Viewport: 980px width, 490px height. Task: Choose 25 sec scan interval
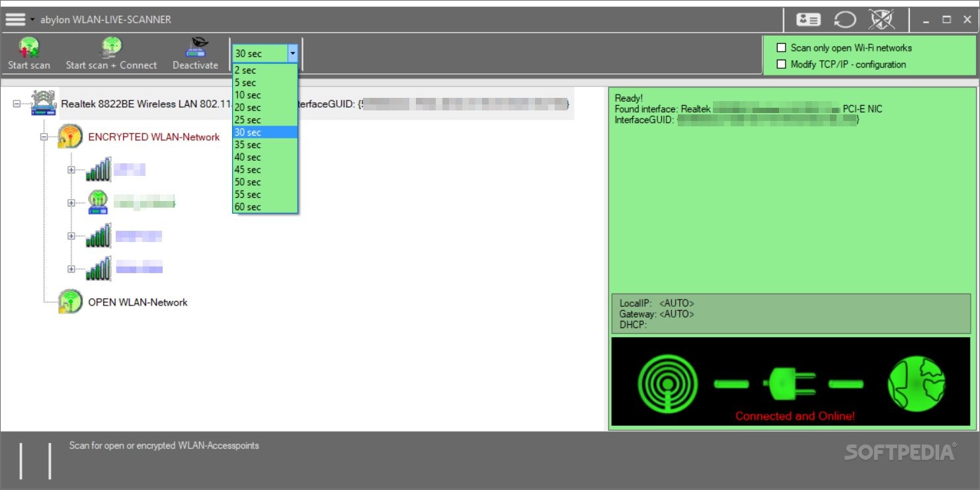point(265,120)
